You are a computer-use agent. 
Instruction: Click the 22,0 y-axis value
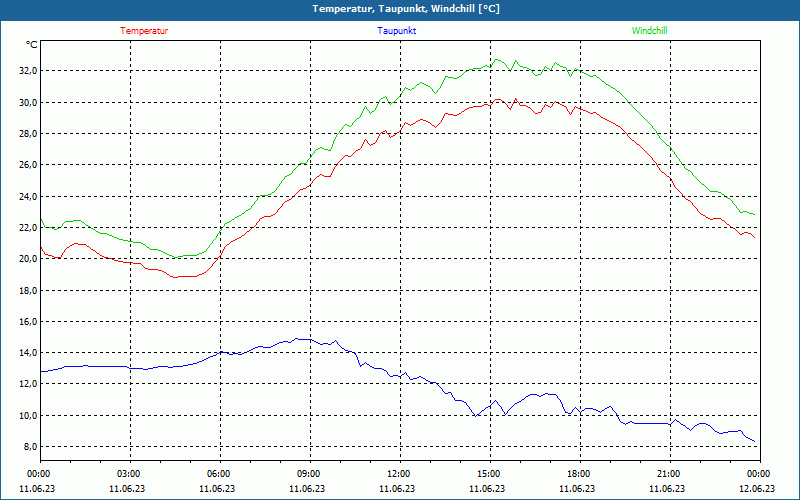click(28, 228)
